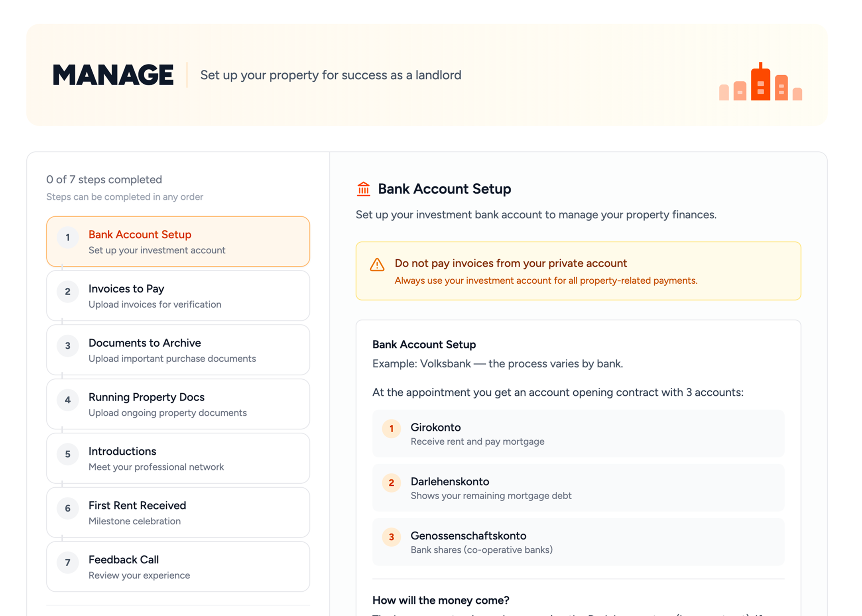Click the orange 3 badge next to Genossenschaftskonto
The height and width of the screenshot is (616, 862).
[392, 537]
